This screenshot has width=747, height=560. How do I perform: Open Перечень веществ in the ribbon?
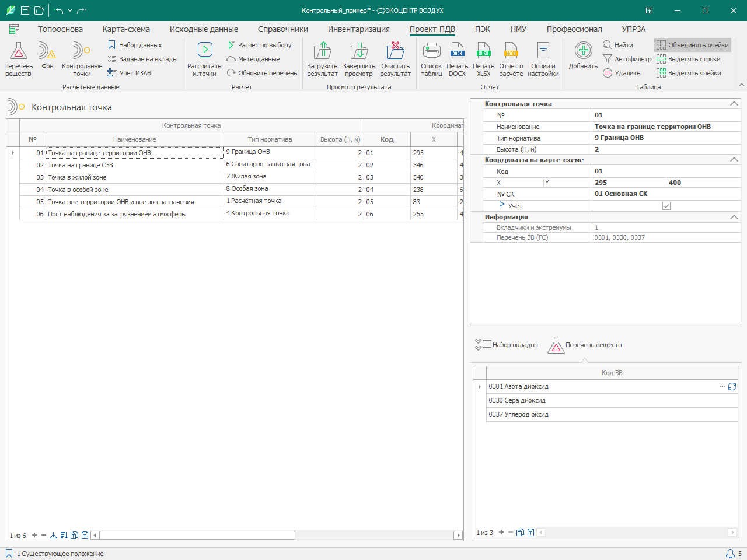click(x=18, y=59)
